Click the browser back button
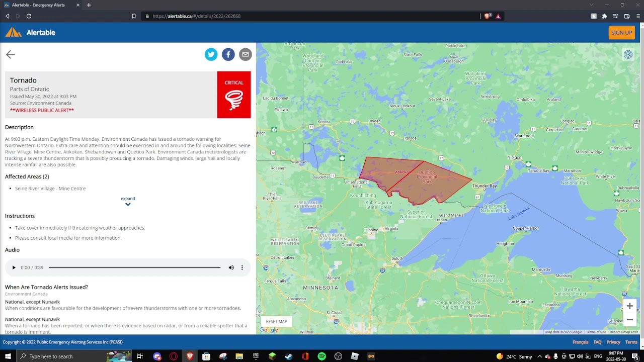Viewport: 644px width, 362px height. (7, 16)
